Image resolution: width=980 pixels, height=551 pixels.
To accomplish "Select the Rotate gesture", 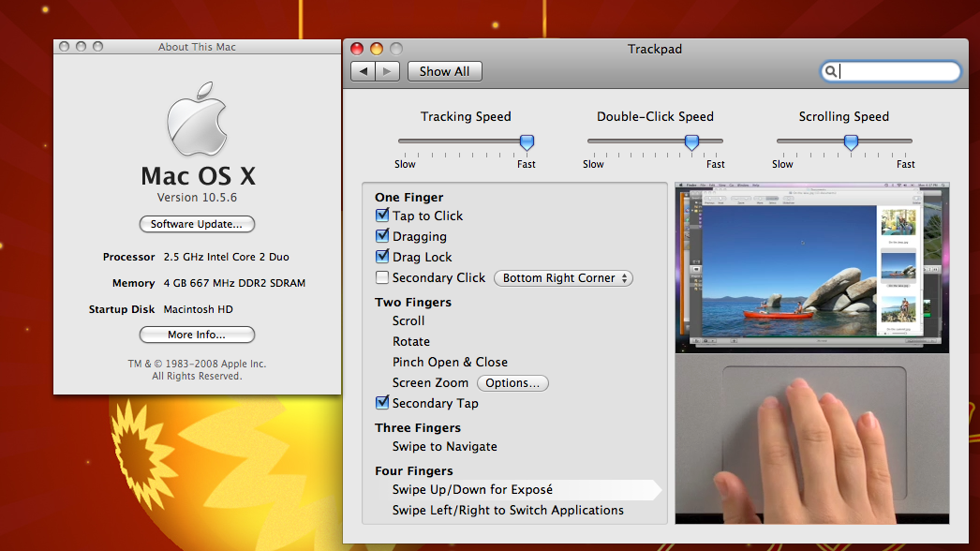I will pyautogui.click(x=410, y=341).
